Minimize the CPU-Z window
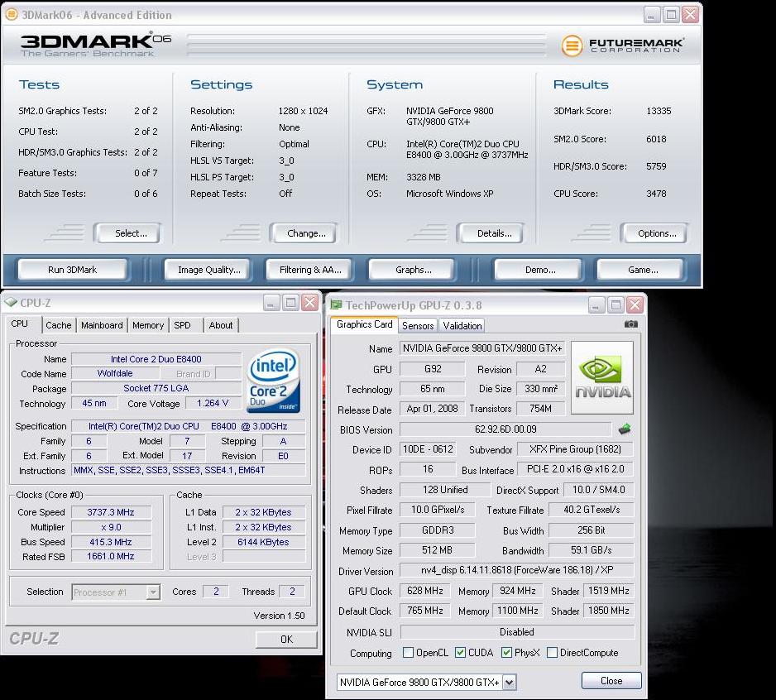Screen dimensions: 776x700 (x=271, y=303)
